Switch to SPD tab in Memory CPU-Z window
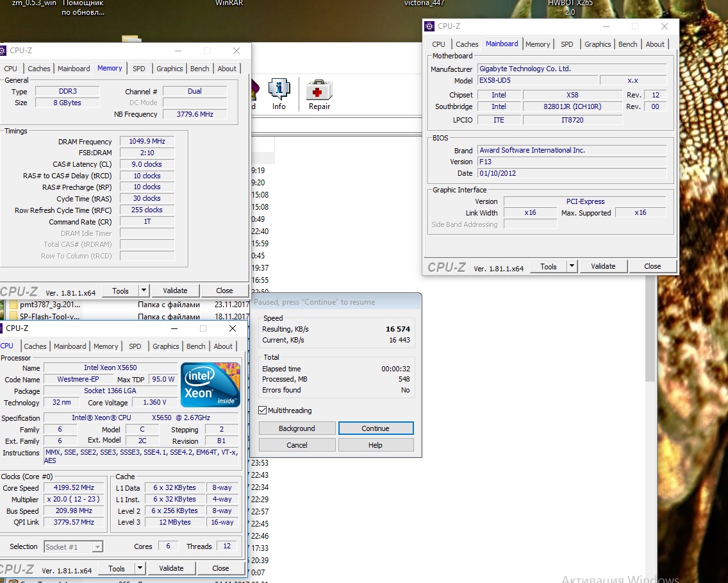This screenshot has width=728, height=583. click(139, 68)
